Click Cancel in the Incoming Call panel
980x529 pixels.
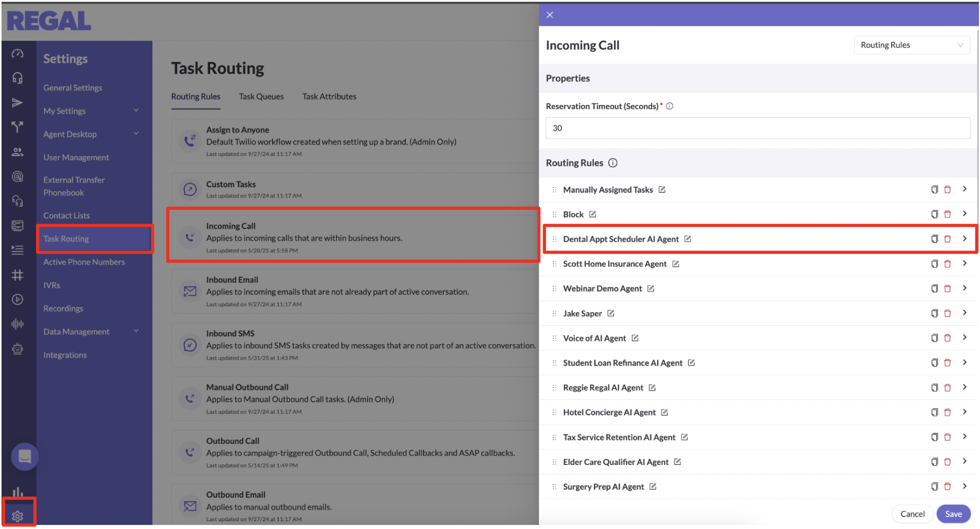tap(912, 514)
